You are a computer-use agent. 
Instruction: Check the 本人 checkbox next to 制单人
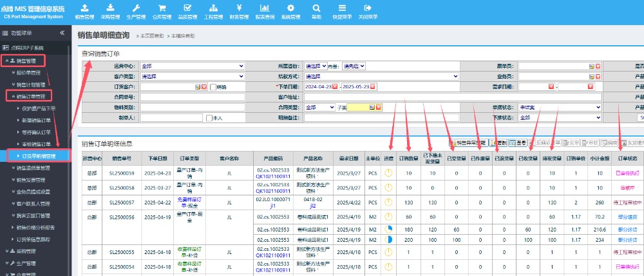click(209, 118)
